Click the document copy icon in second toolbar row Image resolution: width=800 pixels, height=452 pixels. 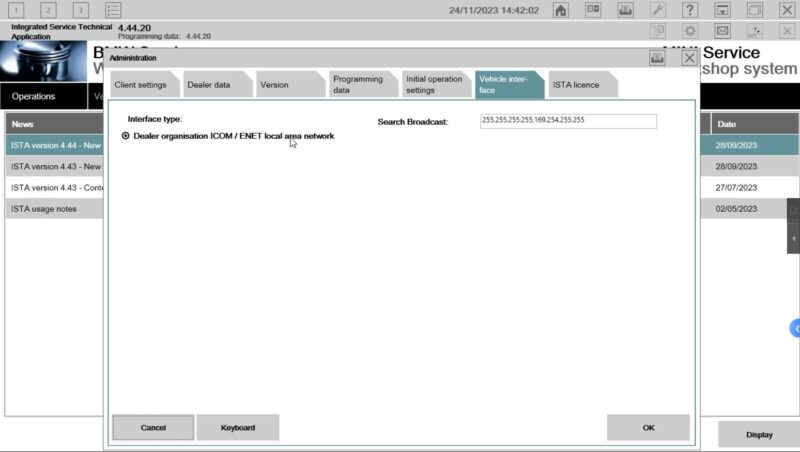658,31
